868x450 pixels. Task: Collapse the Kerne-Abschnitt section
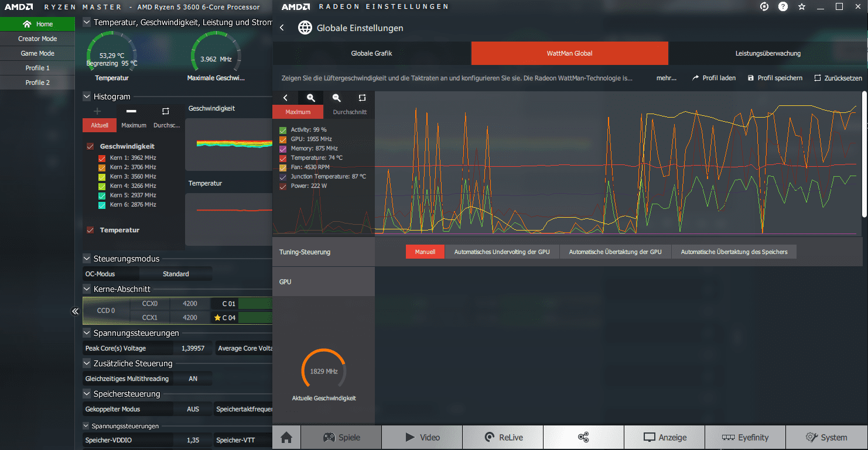(x=87, y=289)
